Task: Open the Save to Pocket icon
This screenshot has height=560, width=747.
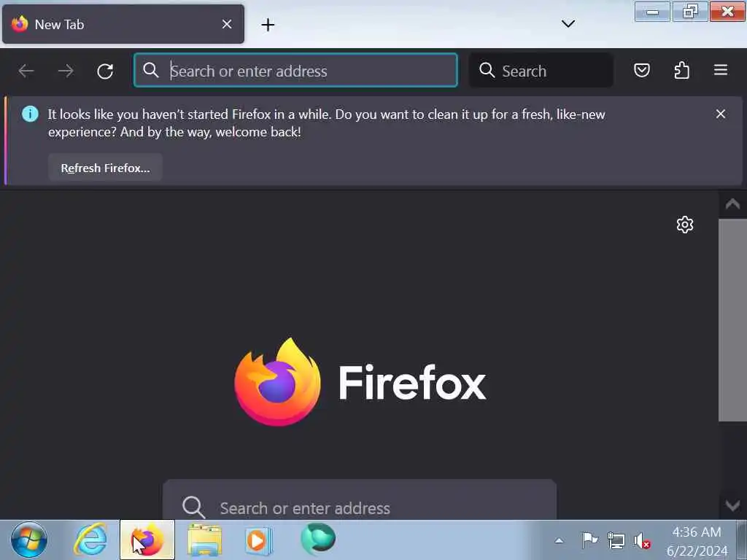Action: coord(642,71)
